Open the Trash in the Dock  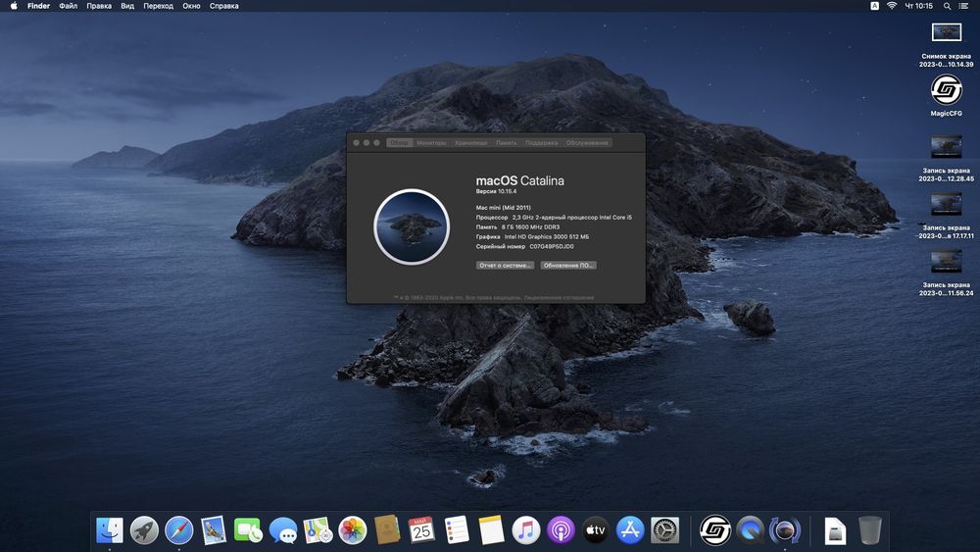pos(869,530)
